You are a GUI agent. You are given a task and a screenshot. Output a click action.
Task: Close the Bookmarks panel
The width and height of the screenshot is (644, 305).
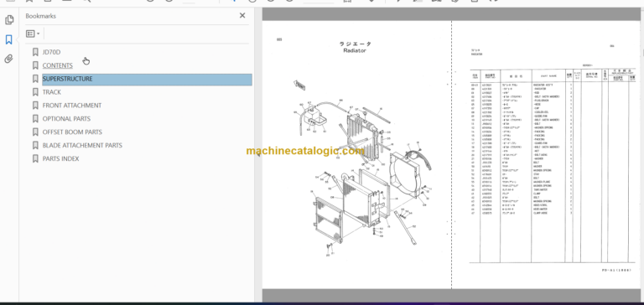pyautogui.click(x=242, y=16)
